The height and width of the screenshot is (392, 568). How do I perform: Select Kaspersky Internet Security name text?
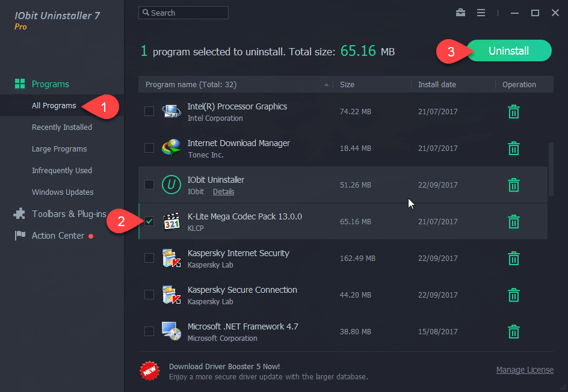click(238, 253)
